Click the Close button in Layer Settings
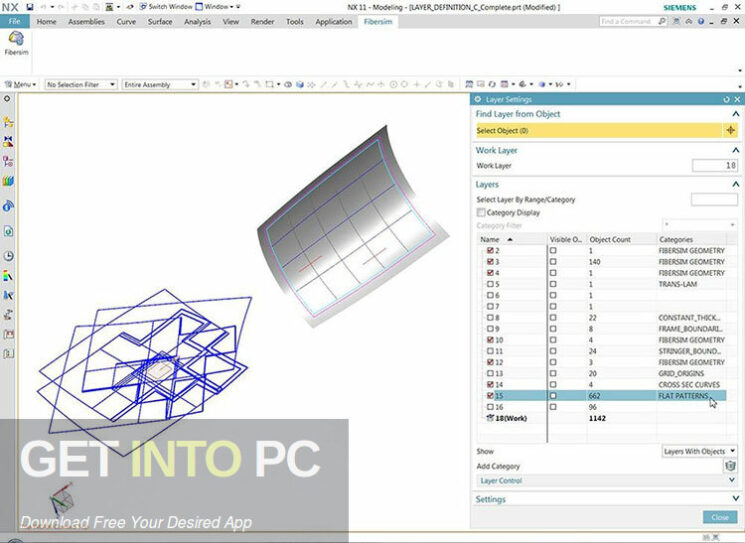 719,517
